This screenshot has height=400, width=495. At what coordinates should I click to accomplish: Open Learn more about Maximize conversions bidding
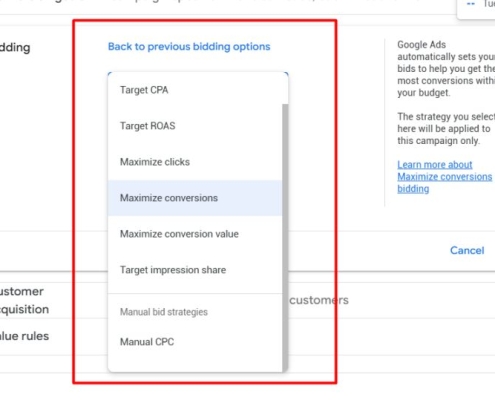[x=444, y=177]
